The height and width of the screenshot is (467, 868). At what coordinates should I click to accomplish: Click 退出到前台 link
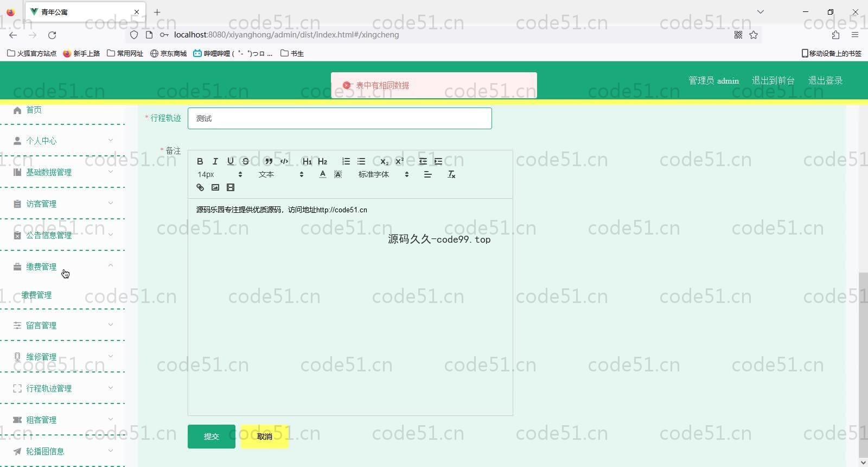pos(773,80)
